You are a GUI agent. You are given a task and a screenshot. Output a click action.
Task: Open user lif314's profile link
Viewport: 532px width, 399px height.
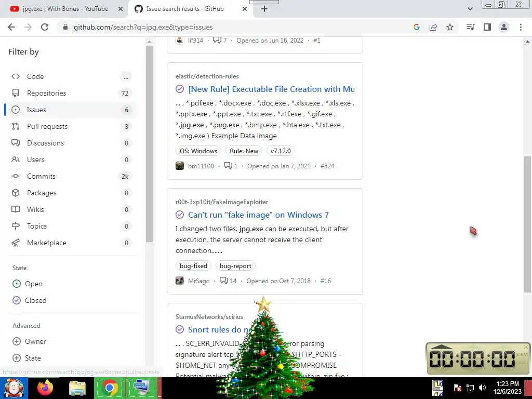point(195,41)
